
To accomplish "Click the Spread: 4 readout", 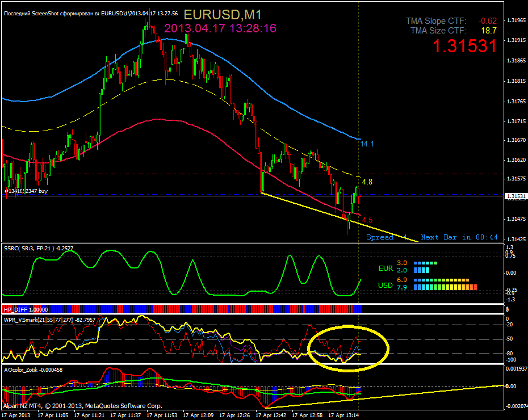I will (387, 237).
